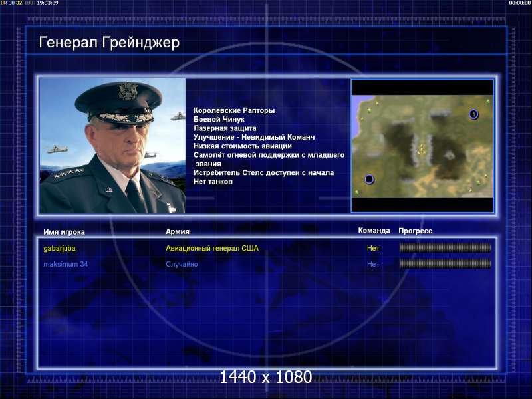
Task: Click army 'Авиационный генерал США'
Action: pyautogui.click(x=212, y=248)
